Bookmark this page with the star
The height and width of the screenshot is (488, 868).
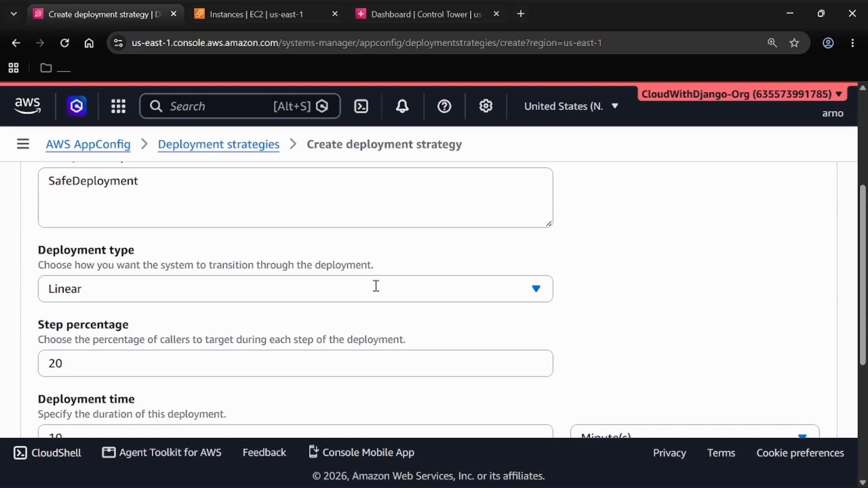pyautogui.click(x=794, y=43)
